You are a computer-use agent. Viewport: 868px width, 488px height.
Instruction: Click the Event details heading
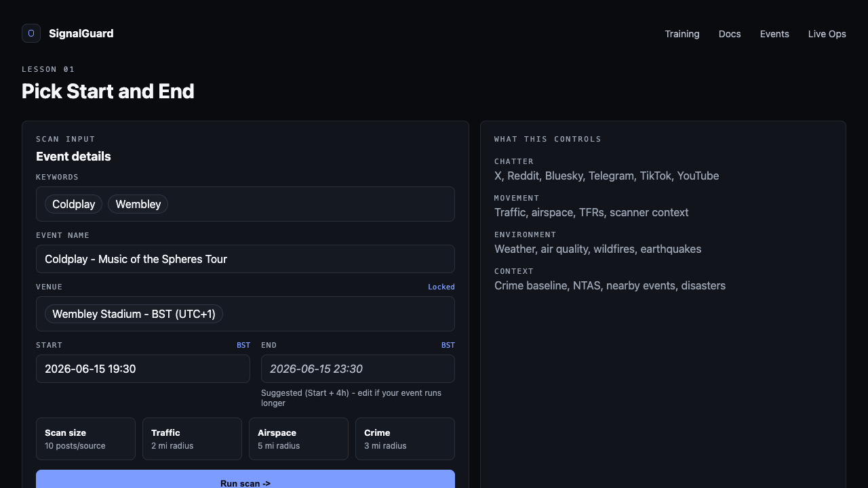(73, 157)
